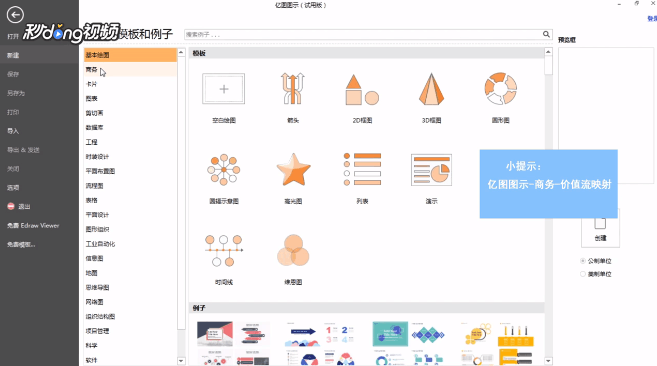The height and width of the screenshot is (366, 657).
Task: Choose the 箭头 arrows template icon
Action: (293, 88)
